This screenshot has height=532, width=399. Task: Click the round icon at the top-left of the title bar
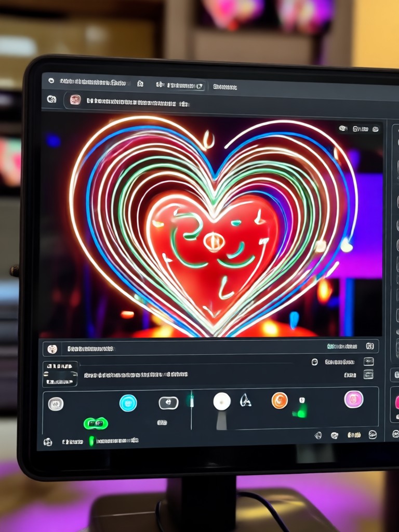[x=51, y=81]
